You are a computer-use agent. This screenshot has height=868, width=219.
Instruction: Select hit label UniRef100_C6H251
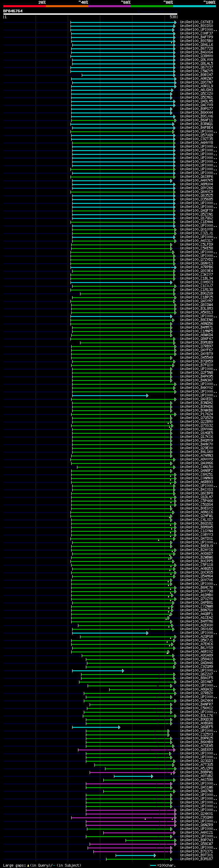click(196, 475)
